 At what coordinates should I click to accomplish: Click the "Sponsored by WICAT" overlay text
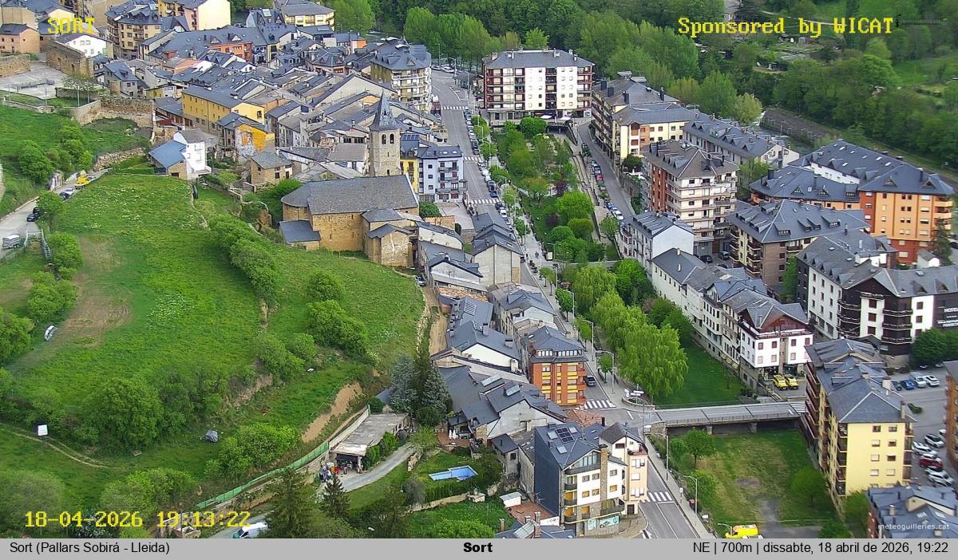coord(786,26)
